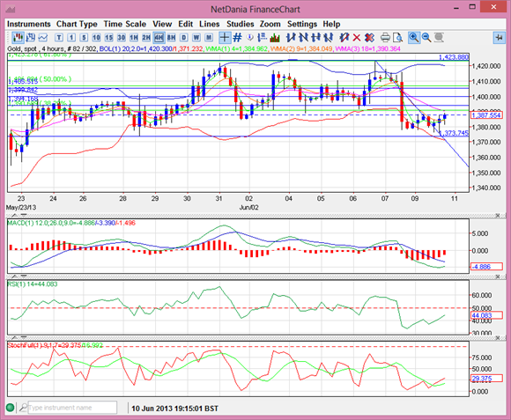Viewport: 511px width, 420px height.
Task: Toggle the pin toolbar icon
Action: tap(499, 38)
